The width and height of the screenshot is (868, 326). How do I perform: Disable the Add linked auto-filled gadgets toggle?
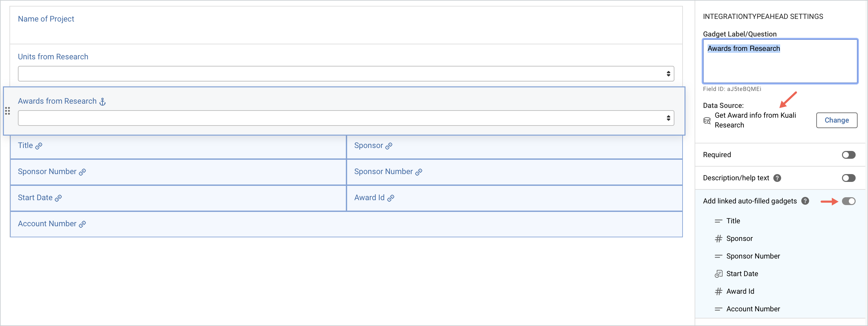(849, 201)
